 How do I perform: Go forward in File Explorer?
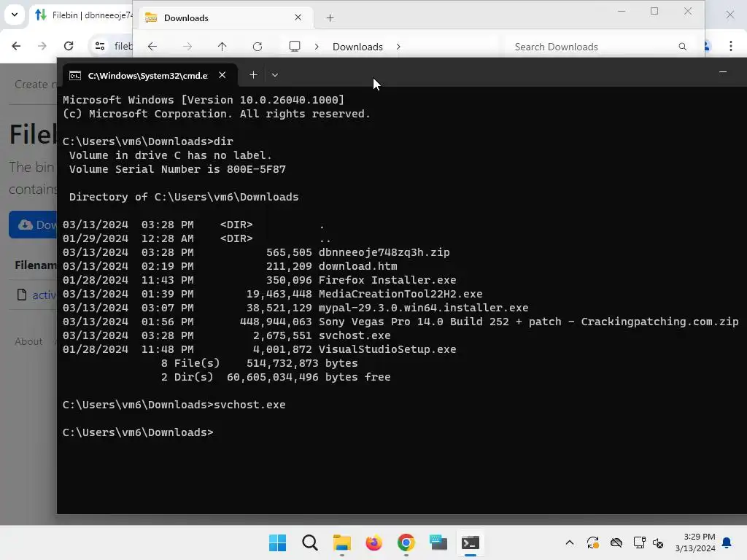pyautogui.click(x=187, y=46)
